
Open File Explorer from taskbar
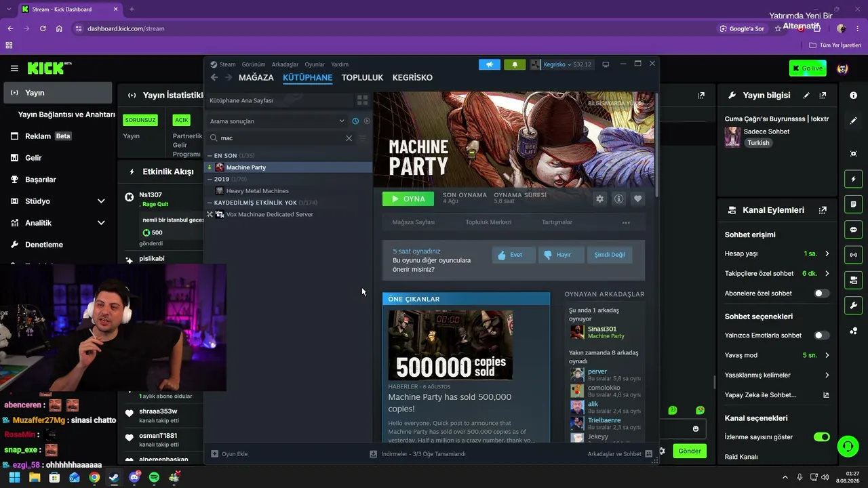pyautogui.click(x=35, y=477)
